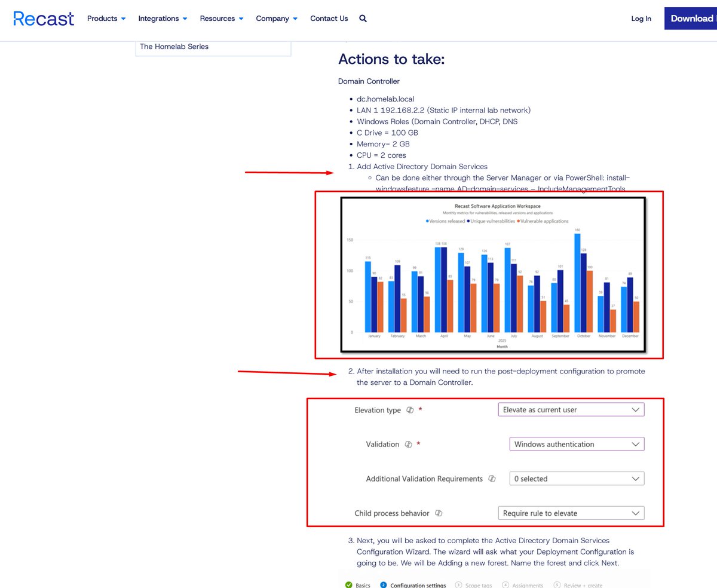Click the info icon beside Validation
Image resolution: width=717 pixels, height=588 pixels.
(x=409, y=445)
